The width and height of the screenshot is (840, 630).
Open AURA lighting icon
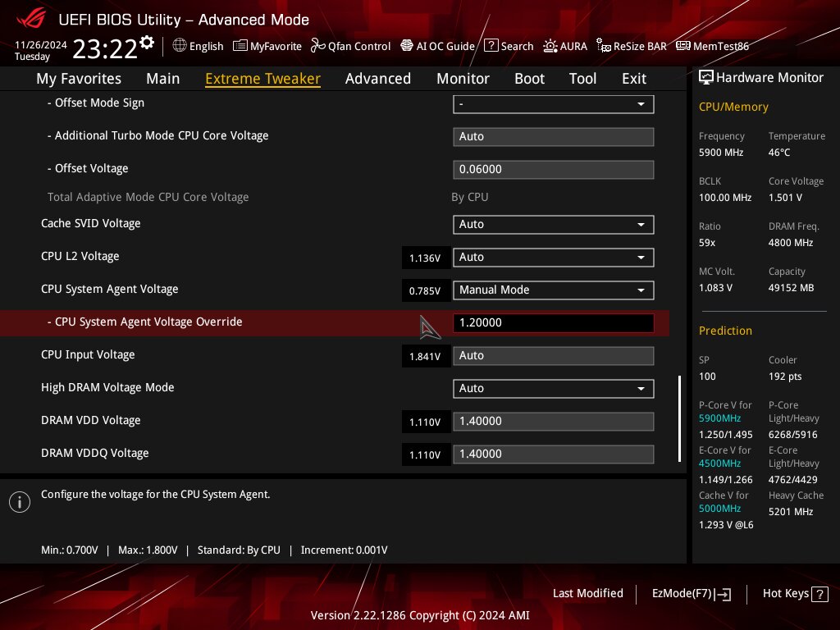(550, 46)
